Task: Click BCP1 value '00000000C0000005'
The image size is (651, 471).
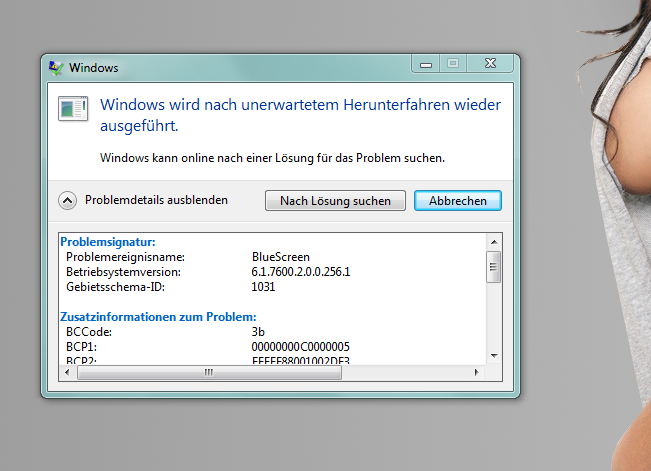Action: [301, 347]
